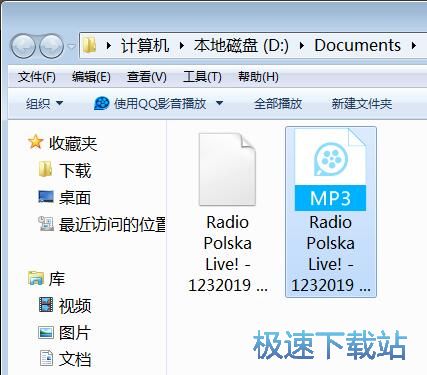Viewport: 427px width, 375px height.
Task: Open 下载 in the favorites list
Action: coord(75,170)
